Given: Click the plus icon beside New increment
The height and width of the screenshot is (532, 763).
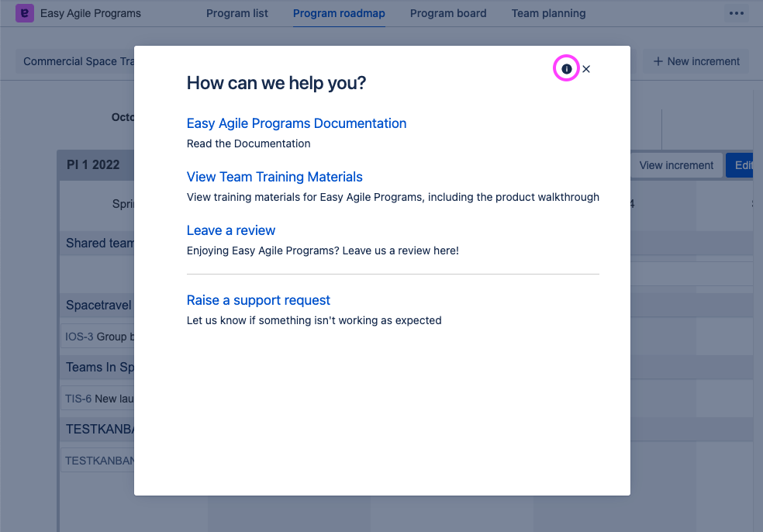Looking at the screenshot, I should click(659, 60).
